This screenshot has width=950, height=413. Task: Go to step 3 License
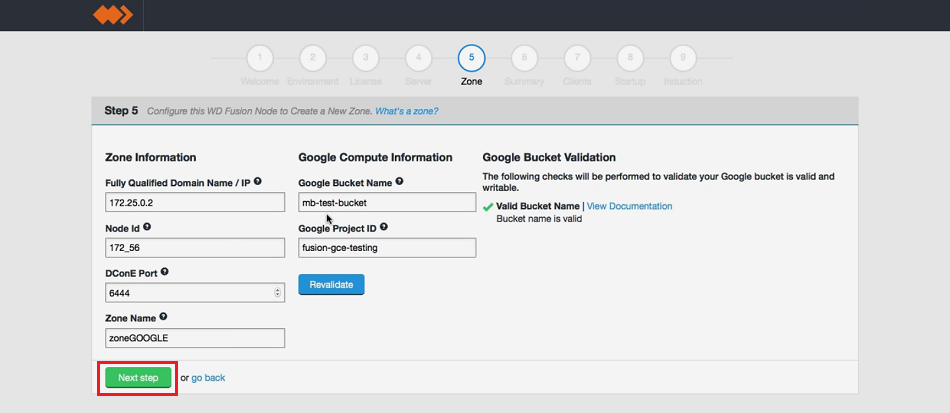(x=365, y=58)
